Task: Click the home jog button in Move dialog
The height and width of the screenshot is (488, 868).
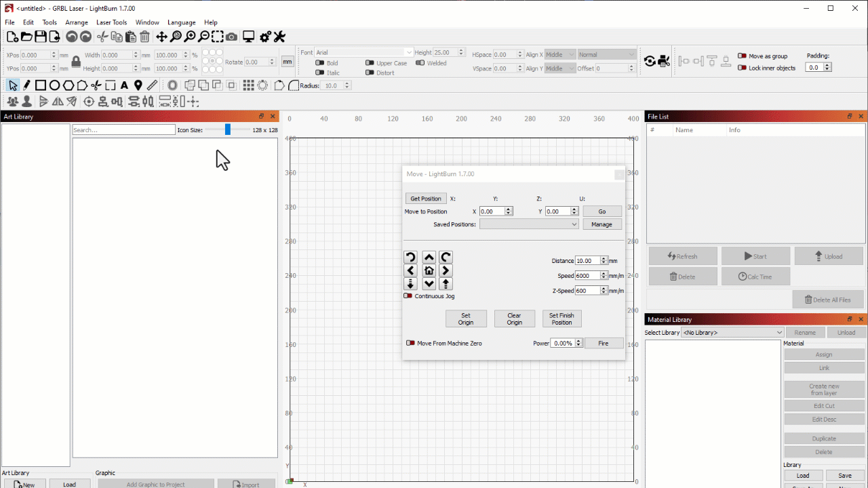Action: [x=429, y=270]
